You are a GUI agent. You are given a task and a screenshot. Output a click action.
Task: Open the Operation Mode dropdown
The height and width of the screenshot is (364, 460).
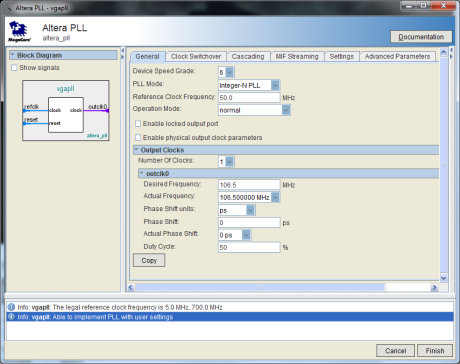point(286,110)
